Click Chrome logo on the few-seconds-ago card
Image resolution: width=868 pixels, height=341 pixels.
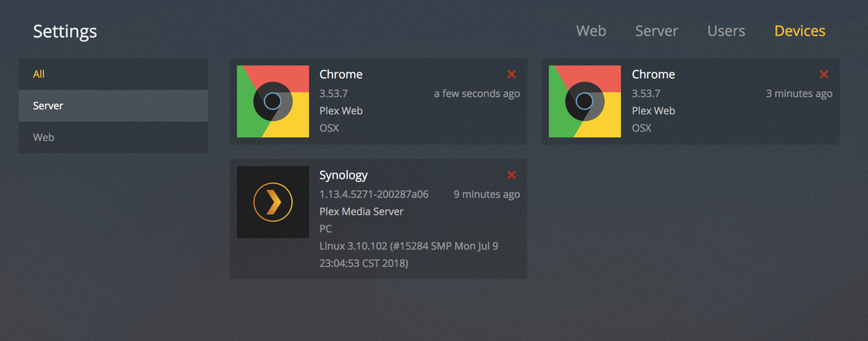click(x=273, y=102)
